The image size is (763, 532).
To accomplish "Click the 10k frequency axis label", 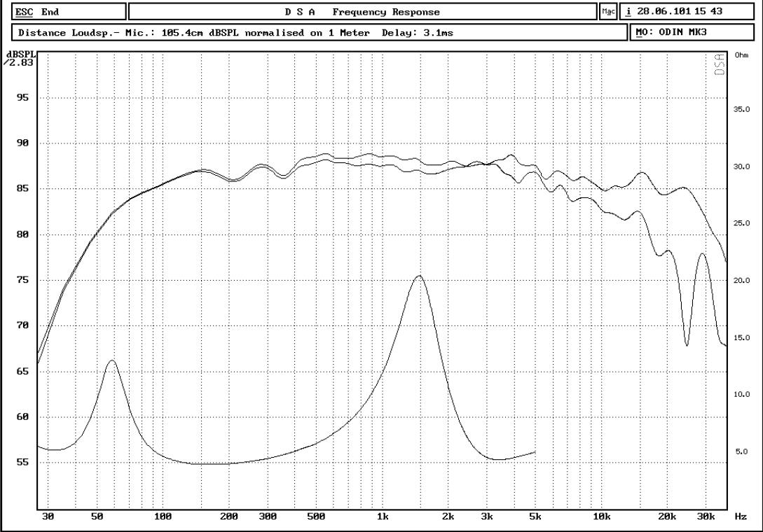I will pos(601,516).
